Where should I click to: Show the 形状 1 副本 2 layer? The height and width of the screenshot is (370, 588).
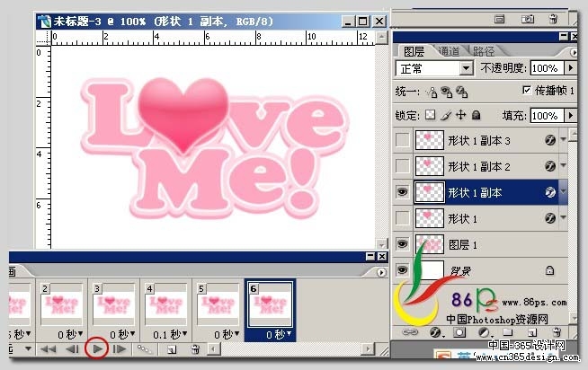pos(403,166)
